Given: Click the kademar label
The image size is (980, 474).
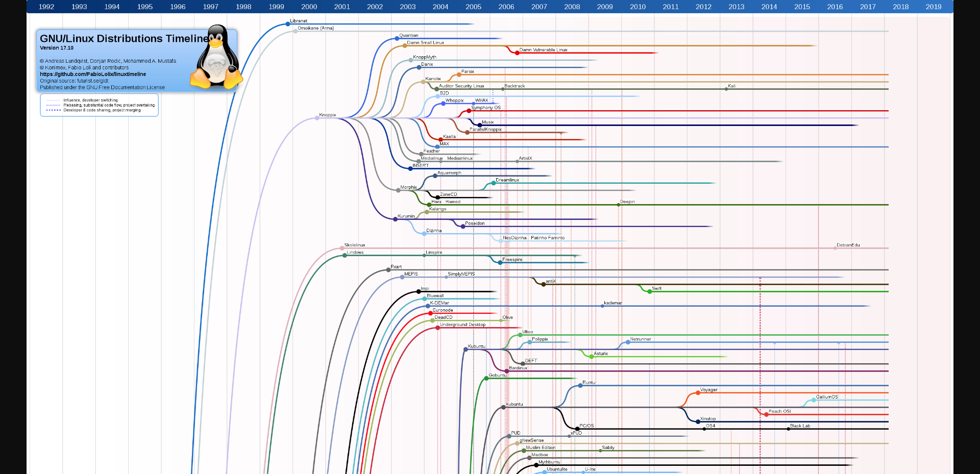Looking at the screenshot, I should [x=613, y=303].
